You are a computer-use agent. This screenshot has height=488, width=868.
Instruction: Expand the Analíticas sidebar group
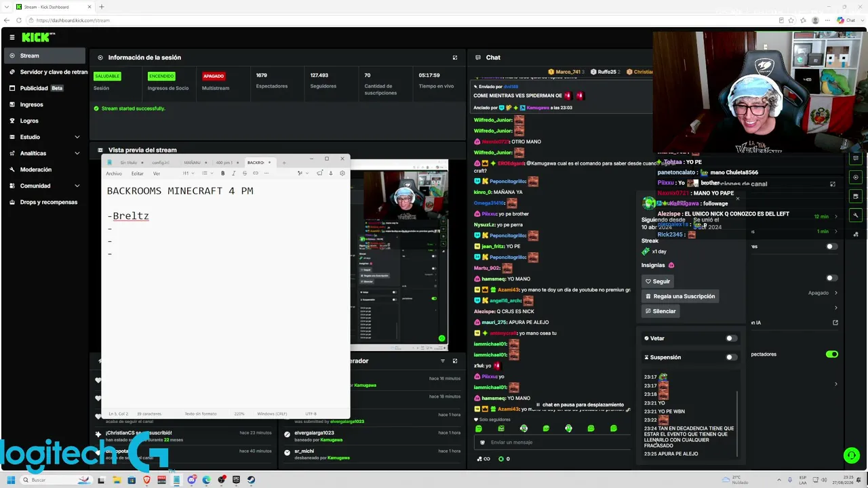coord(43,153)
